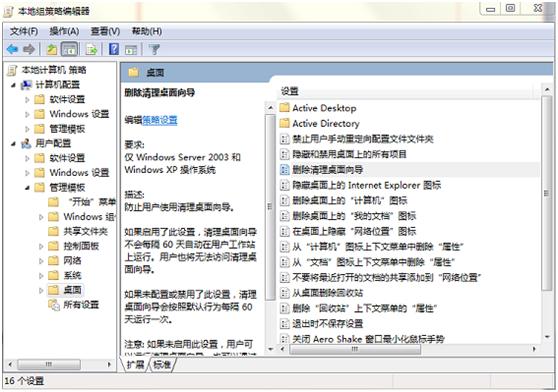Collapse the 计算机配置 tree node

tap(14, 85)
